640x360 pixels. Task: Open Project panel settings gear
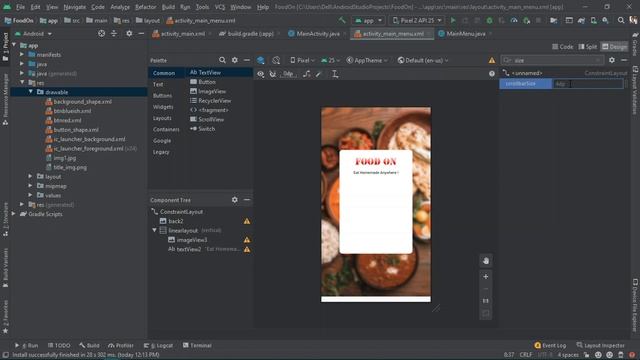[x=129, y=33]
